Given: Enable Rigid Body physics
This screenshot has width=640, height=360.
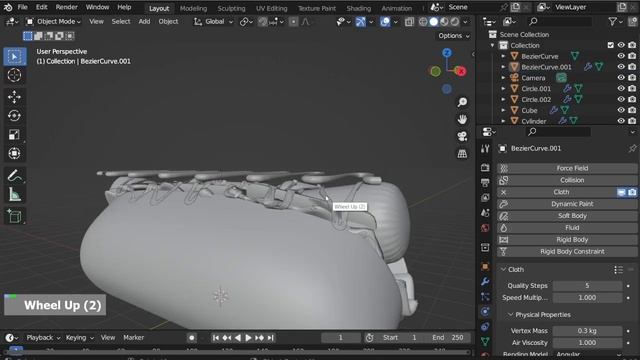Looking at the screenshot, I should click(x=567, y=240).
